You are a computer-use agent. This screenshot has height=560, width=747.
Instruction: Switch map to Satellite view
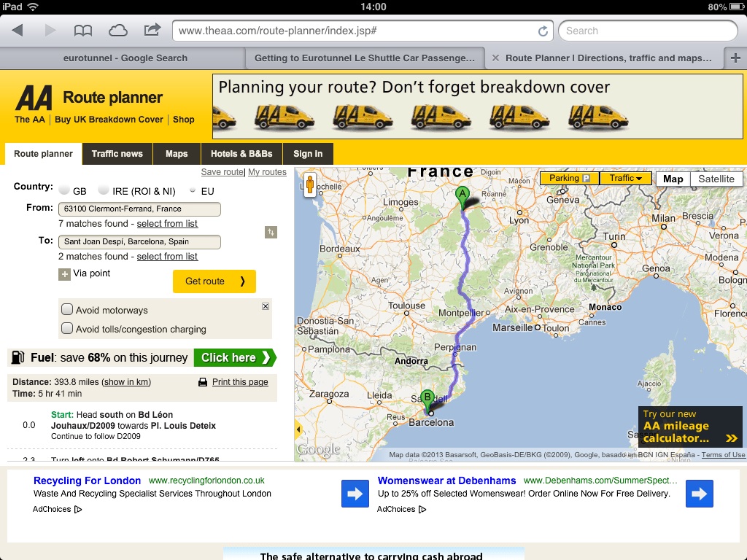coord(716,179)
